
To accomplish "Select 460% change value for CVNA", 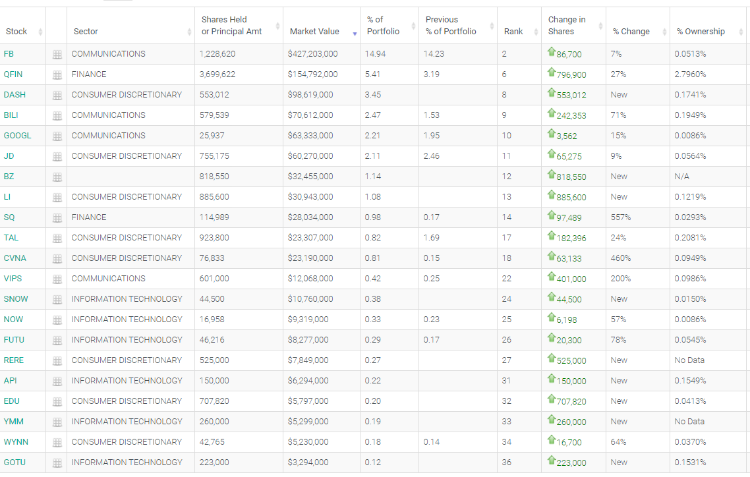I will (x=621, y=258).
